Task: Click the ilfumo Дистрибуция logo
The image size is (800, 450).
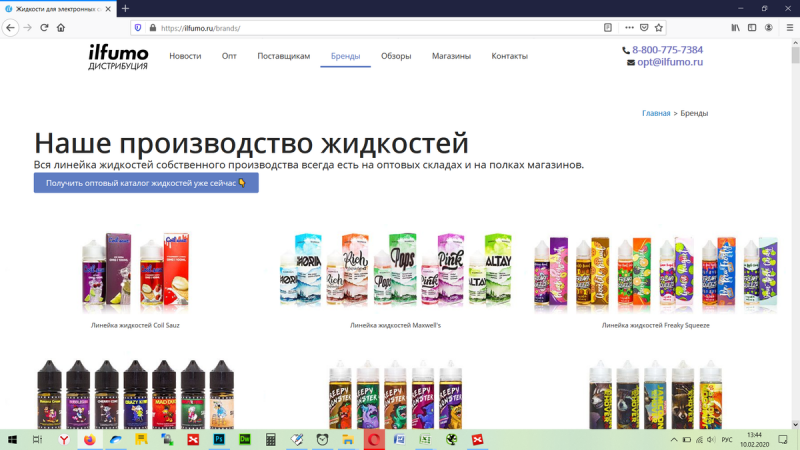Action: point(118,57)
